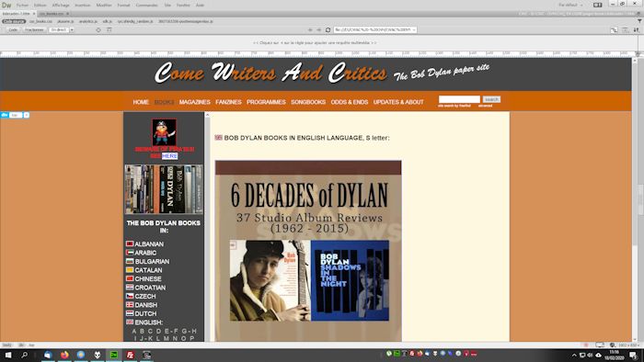Click the plus button on the div element display

(x=27, y=115)
